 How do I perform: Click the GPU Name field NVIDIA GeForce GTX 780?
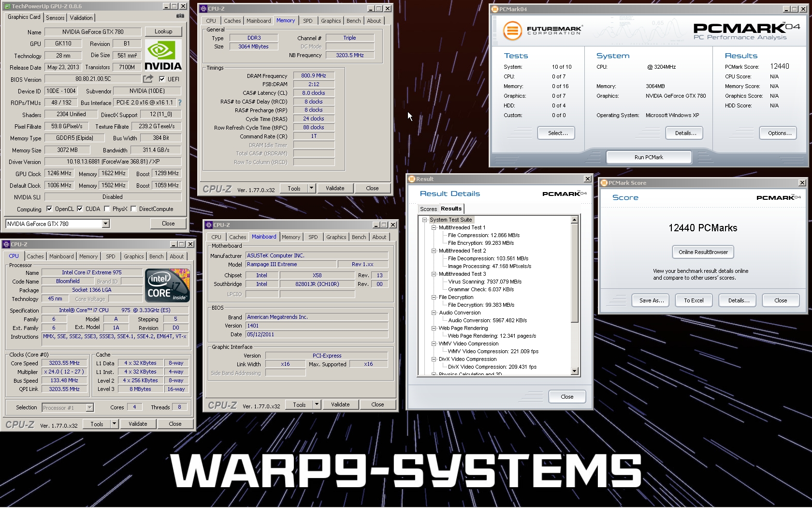(93, 32)
